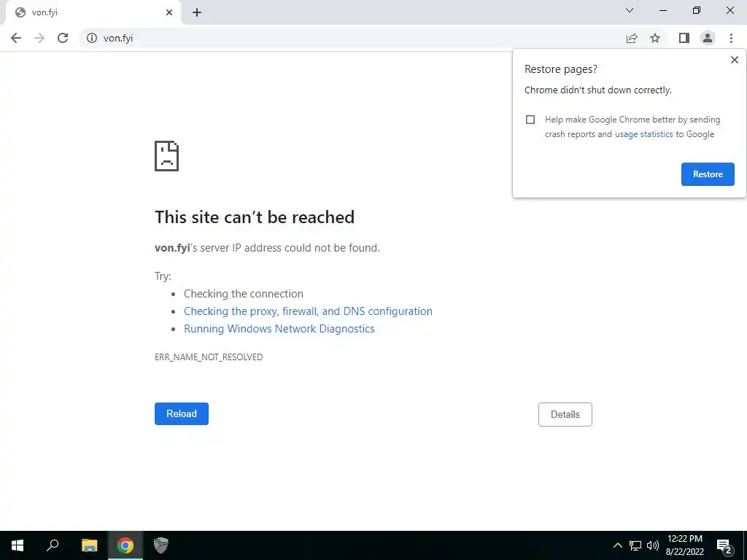The height and width of the screenshot is (560, 747).
Task: Open the volume tray icon
Action: [x=653, y=545]
